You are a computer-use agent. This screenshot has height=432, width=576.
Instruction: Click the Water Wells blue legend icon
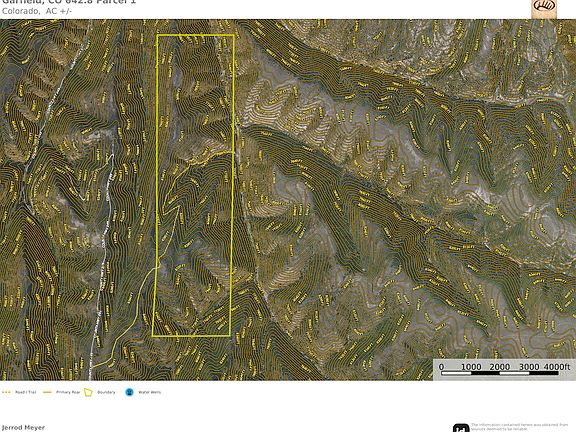pyautogui.click(x=129, y=392)
